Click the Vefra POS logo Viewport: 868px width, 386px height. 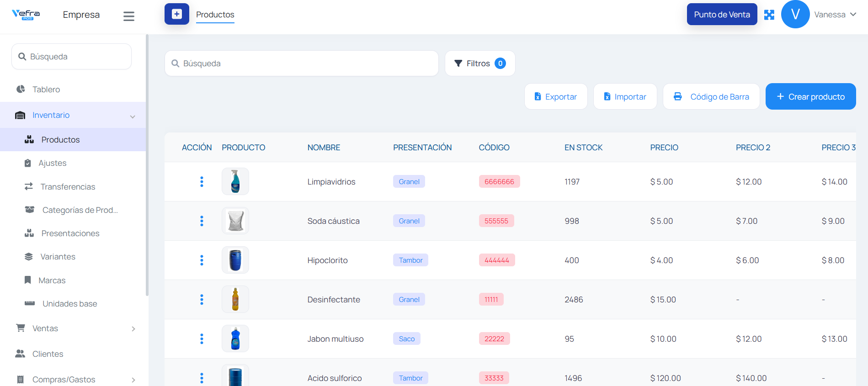point(26,15)
